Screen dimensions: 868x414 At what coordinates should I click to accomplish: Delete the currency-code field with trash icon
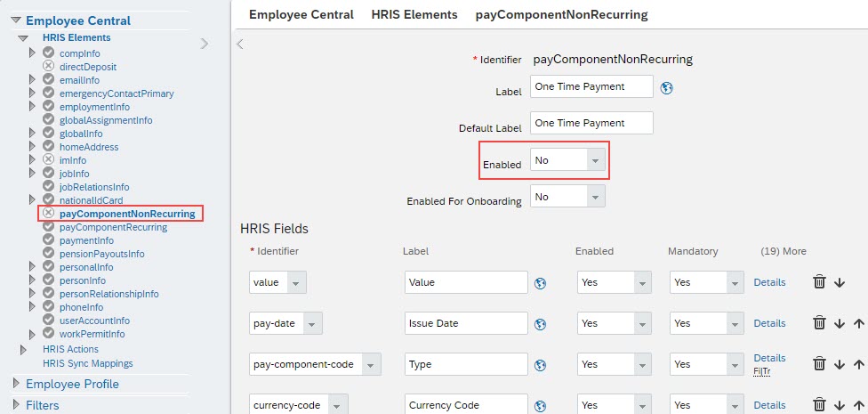[x=819, y=405]
